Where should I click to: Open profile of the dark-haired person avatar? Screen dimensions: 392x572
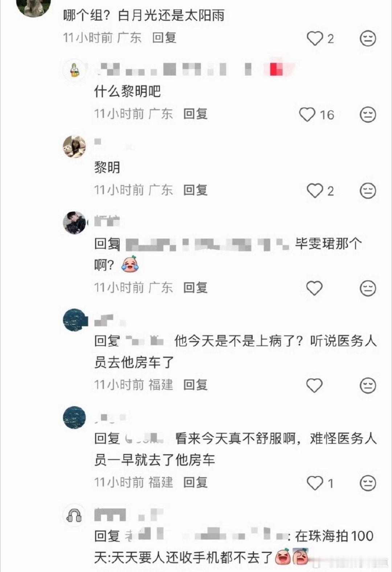coord(75,223)
